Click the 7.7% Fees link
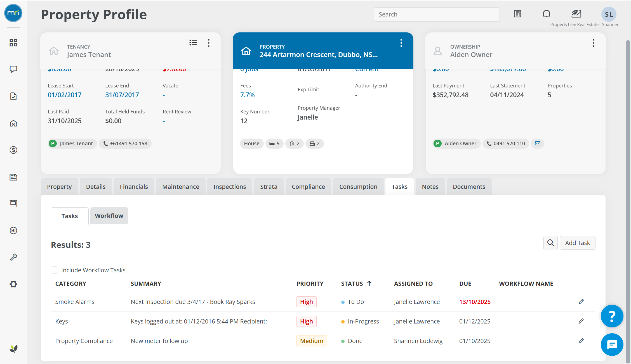The image size is (631, 364). point(248,95)
